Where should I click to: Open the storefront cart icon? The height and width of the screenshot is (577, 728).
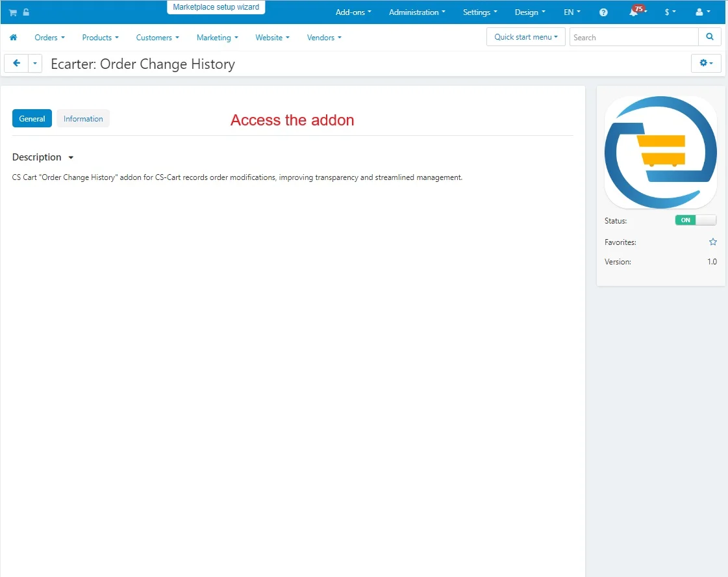[x=12, y=12]
